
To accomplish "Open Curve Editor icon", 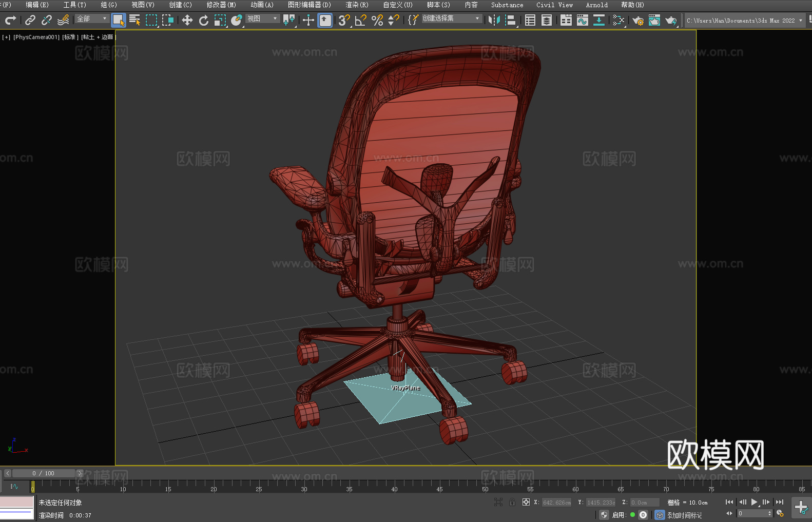I will click(x=583, y=20).
